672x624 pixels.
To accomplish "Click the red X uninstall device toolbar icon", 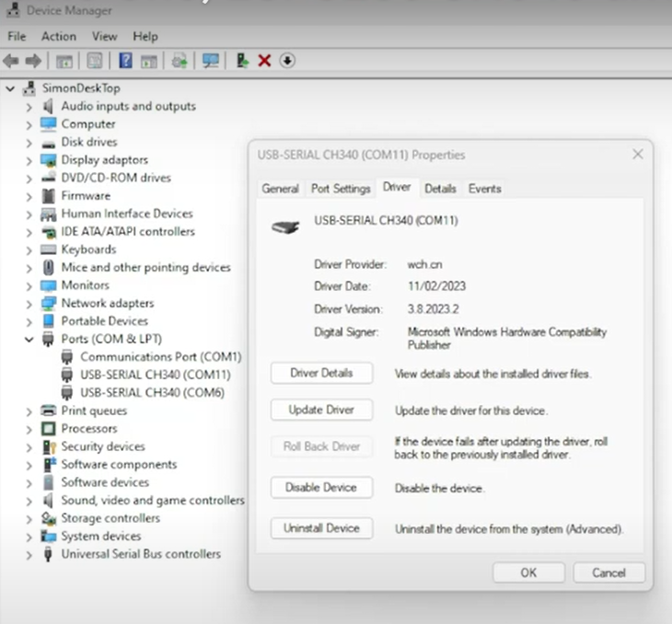I will pyautogui.click(x=264, y=61).
